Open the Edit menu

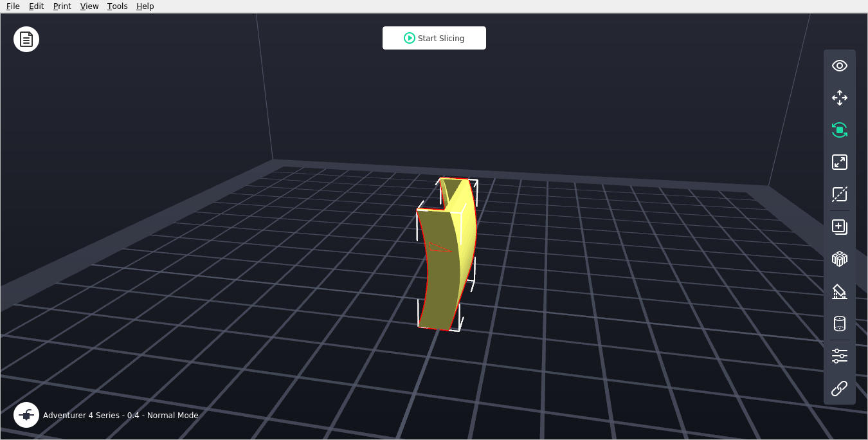37,6
